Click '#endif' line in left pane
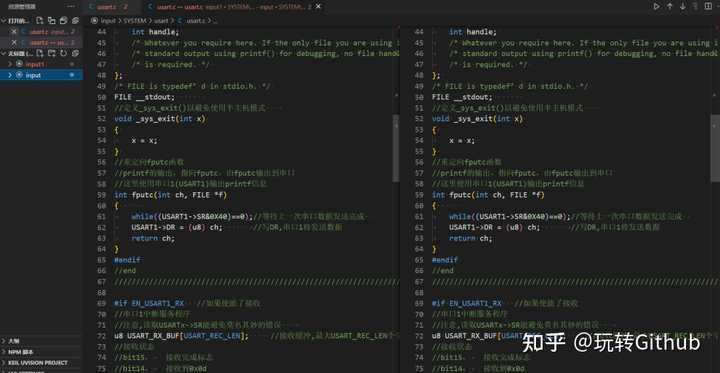The image size is (720, 373). tap(127, 260)
